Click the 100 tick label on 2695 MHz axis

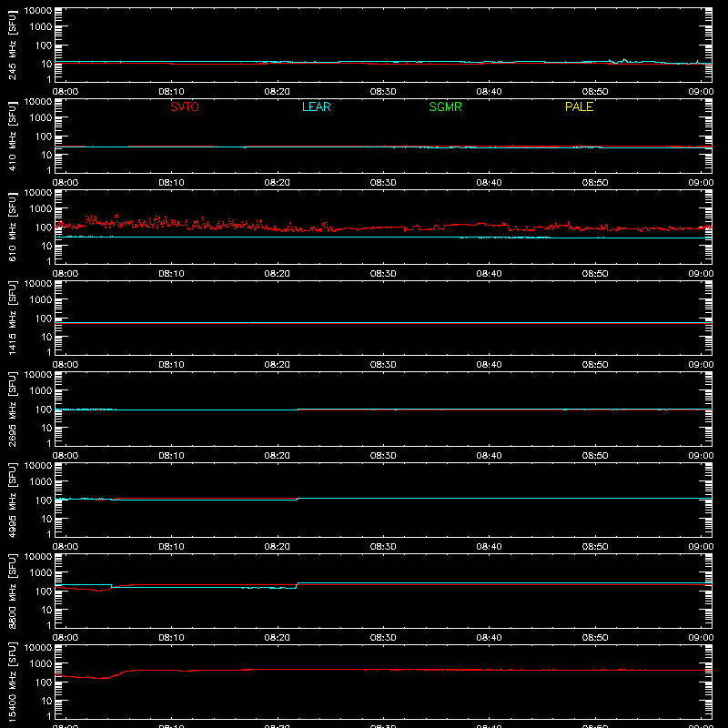coord(44,409)
